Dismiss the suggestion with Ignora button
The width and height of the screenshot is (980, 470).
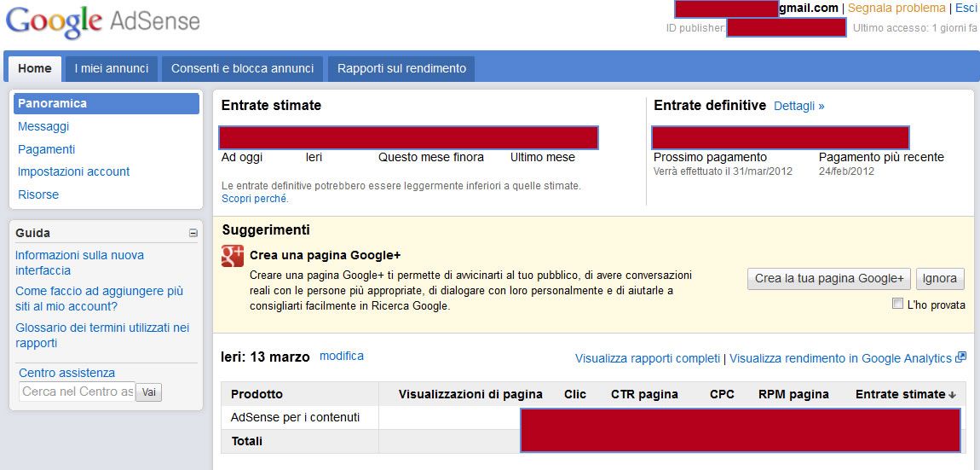[940, 278]
